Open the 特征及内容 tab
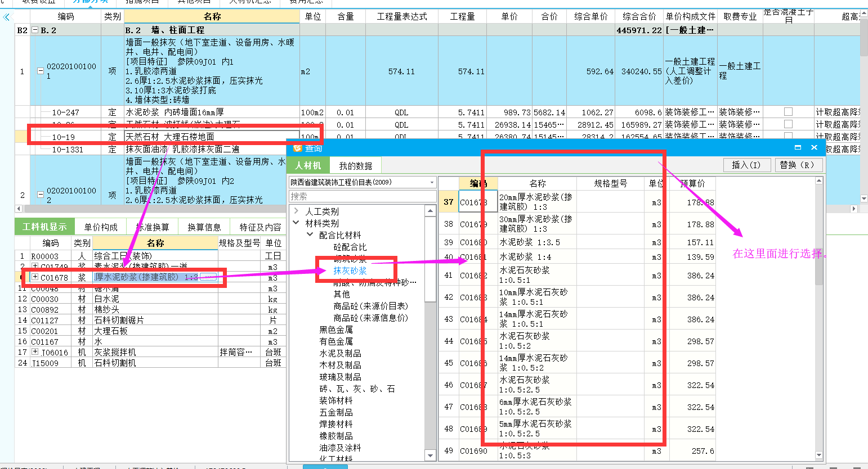The width and height of the screenshot is (868, 469). (x=260, y=227)
